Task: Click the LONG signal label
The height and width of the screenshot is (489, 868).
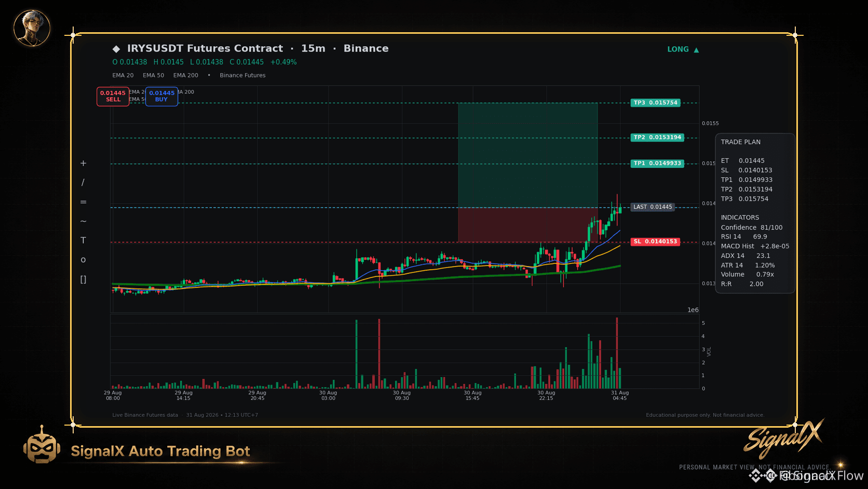Action: [x=678, y=49]
